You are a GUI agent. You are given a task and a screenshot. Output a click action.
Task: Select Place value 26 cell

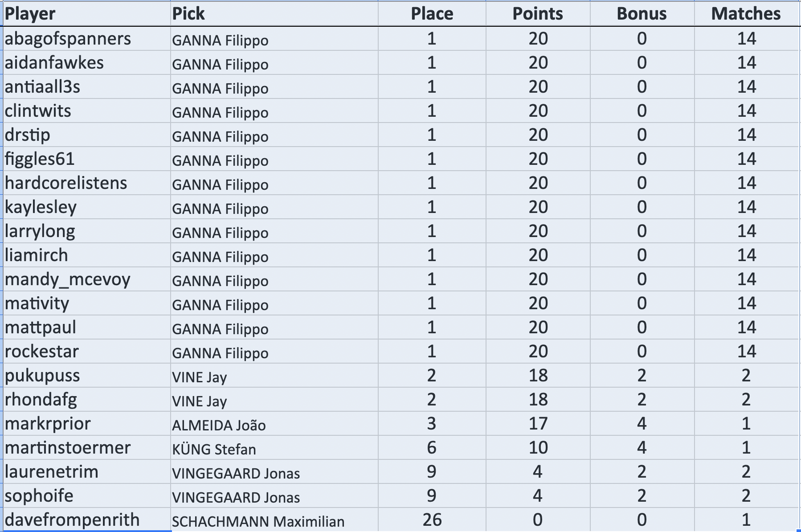coord(432,520)
